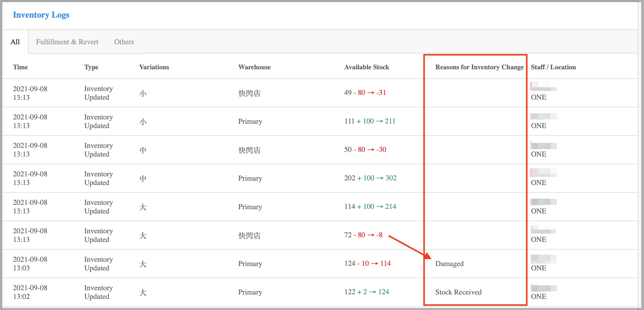
Task: Click variation 大 in the Damaged row
Action: point(143,264)
